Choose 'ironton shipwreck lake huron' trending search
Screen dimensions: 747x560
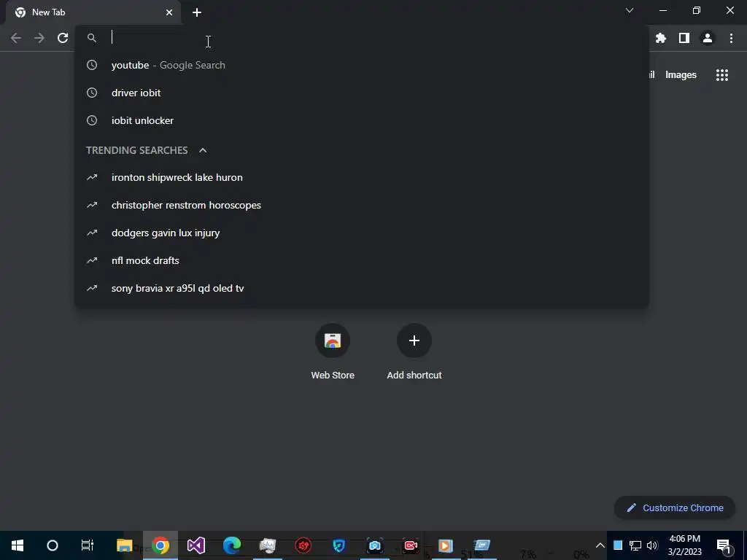click(x=362, y=178)
